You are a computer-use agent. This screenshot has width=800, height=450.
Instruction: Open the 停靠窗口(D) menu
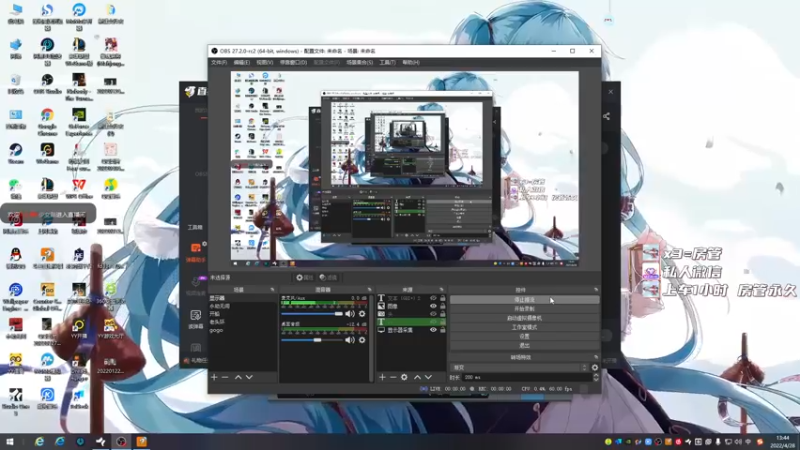coord(293,62)
